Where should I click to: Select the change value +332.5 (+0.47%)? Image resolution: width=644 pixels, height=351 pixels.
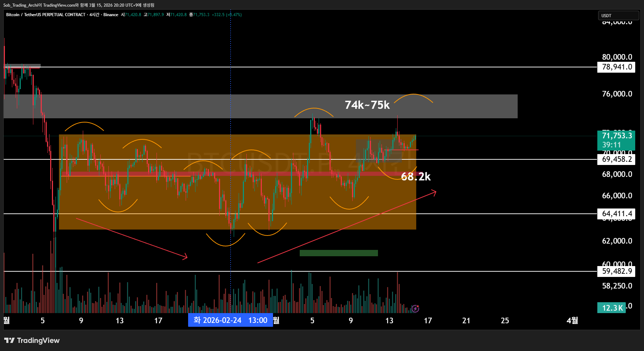tap(227, 15)
